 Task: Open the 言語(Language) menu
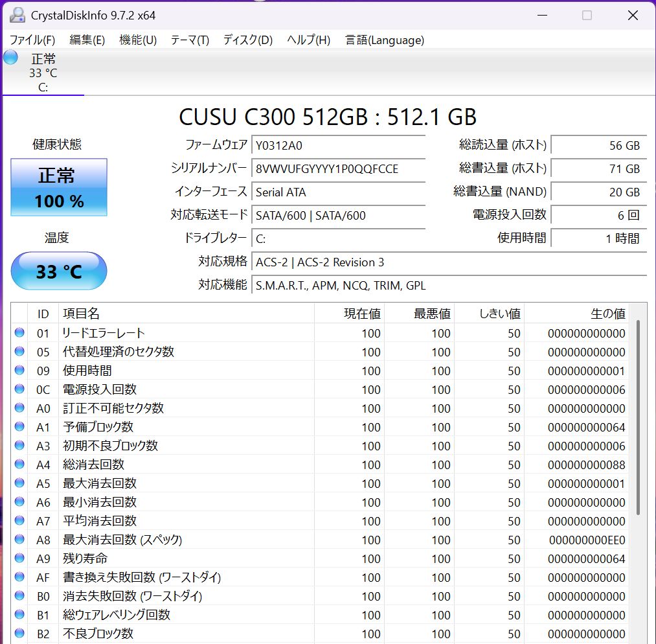tap(385, 40)
